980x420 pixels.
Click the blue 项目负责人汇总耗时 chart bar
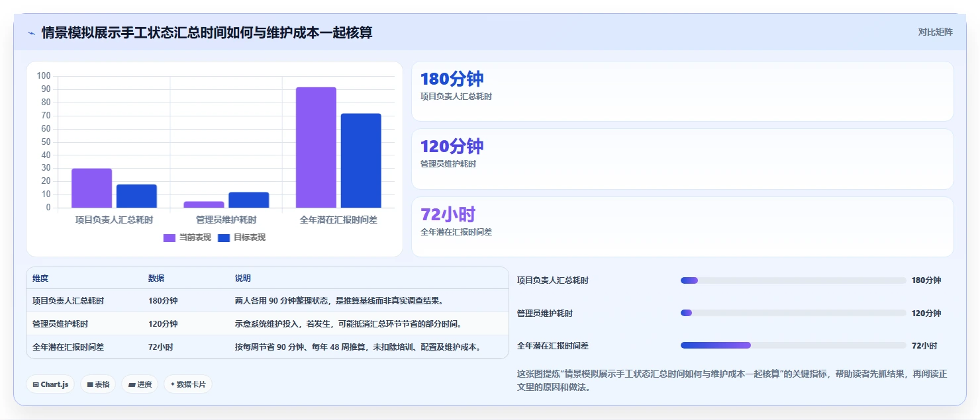point(136,196)
